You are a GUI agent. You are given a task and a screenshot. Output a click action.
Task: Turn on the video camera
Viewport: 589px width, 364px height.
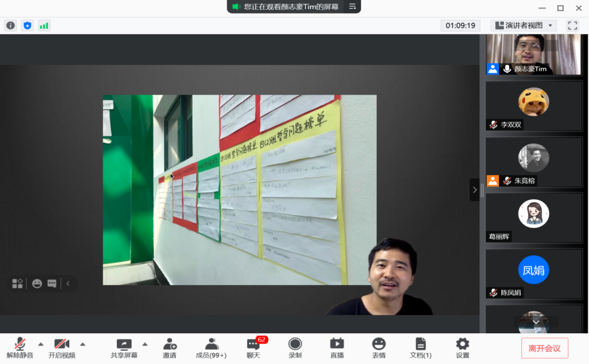click(62, 348)
